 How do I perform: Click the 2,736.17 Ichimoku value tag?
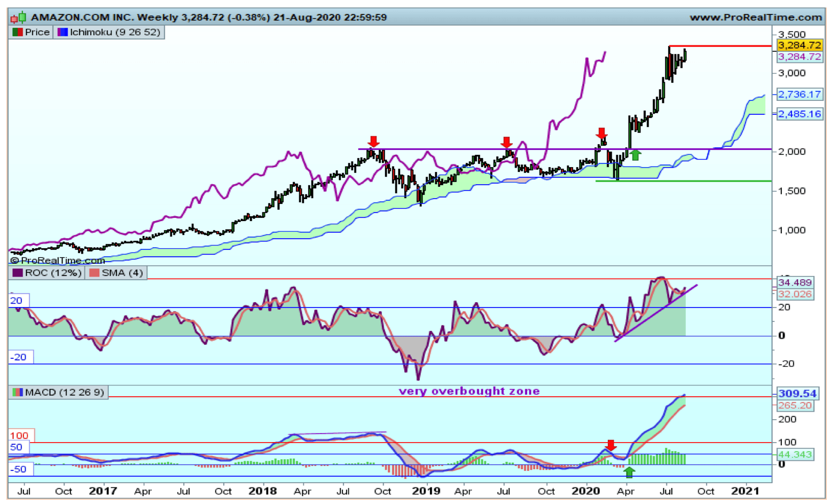coord(800,94)
